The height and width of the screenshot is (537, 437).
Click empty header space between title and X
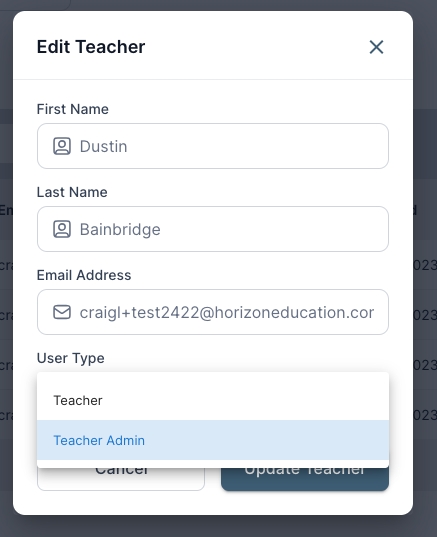[x=257, y=47]
